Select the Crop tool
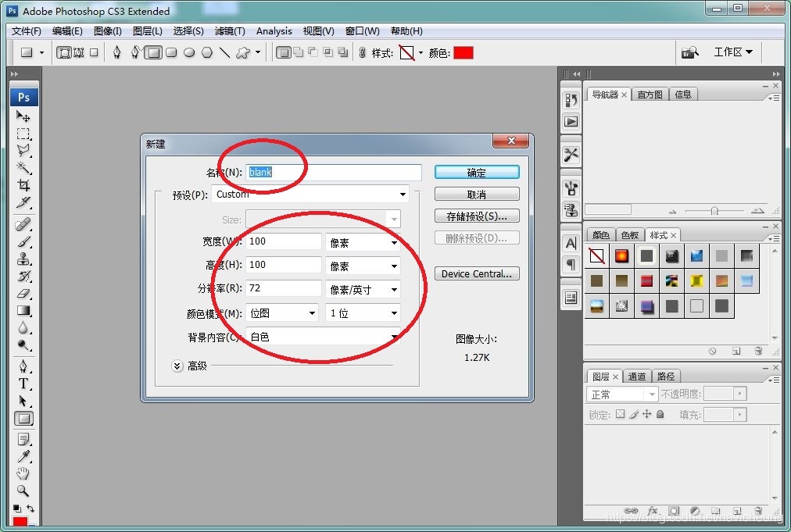The image size is (791, 532). tap(23, 185)
